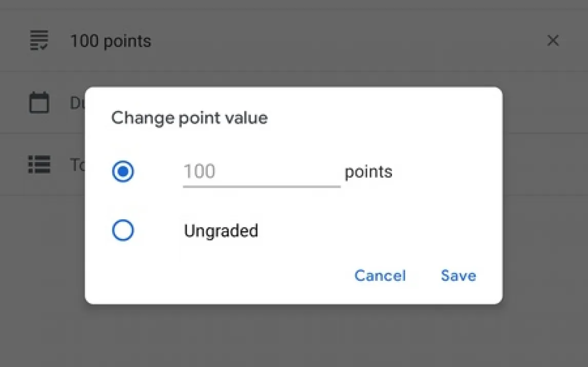Click the gray underline of the points field
Image resolution: width=588 pixels, height=367 pixels.
point(261,186)
